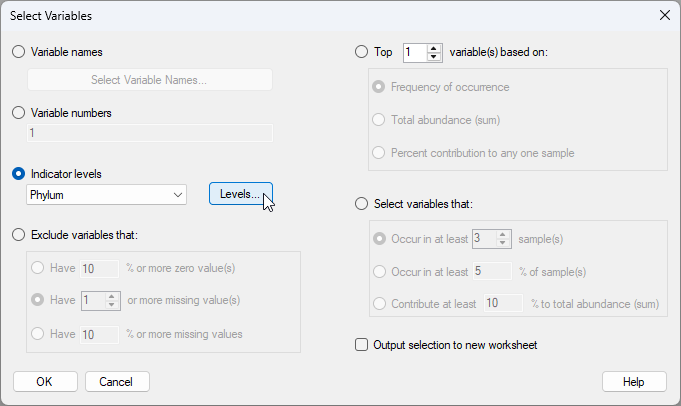Screen dimensions: 681x406
Task: Open Help for this dialog
Action: coord(634,381)
